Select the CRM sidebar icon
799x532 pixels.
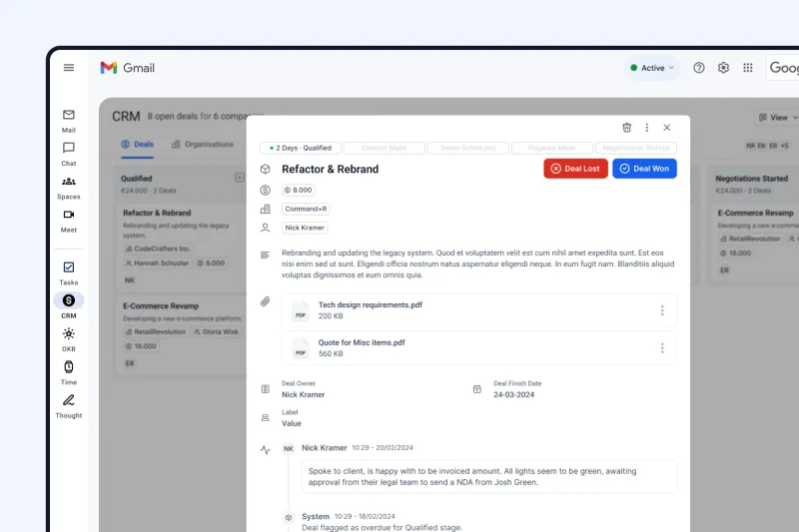tap(69, 300)
